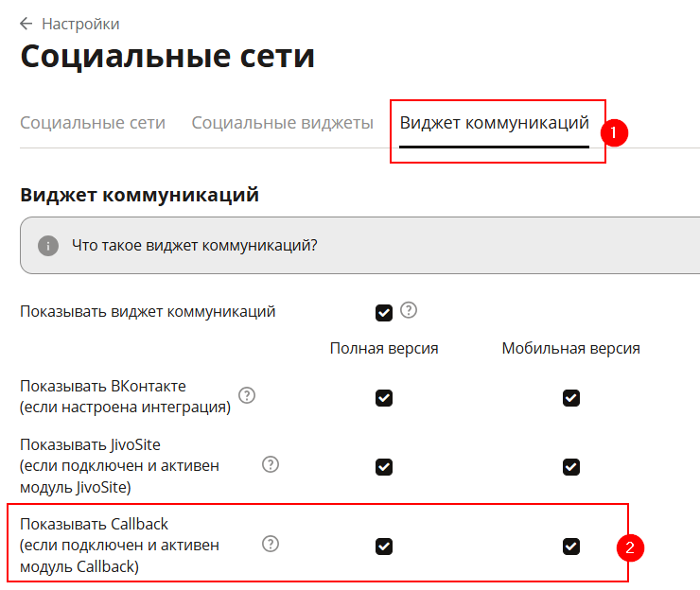The image size is (700, 590).
Task: Click the 'Полная версия' column header
Action: point(384,349)
